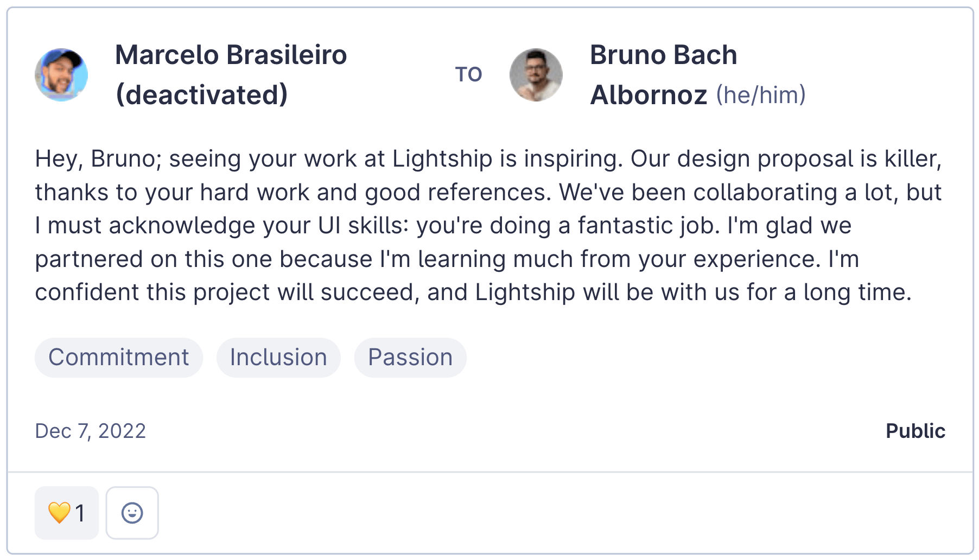Open the add reaction emoji picker

click(132, 513)
